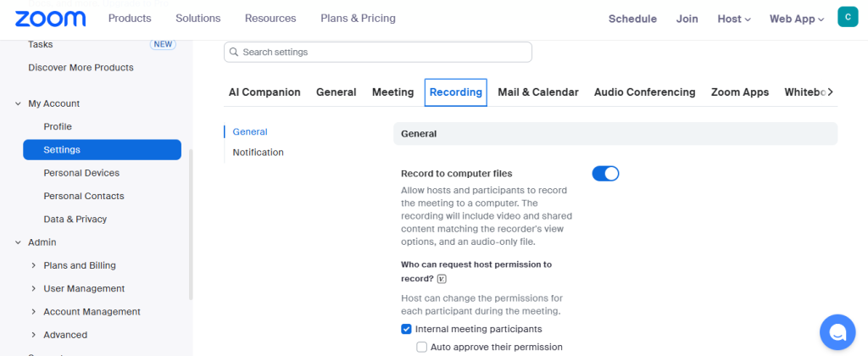Open the Resources menu
The width and height of the screenshot is (868, 356).
(270, 19)
